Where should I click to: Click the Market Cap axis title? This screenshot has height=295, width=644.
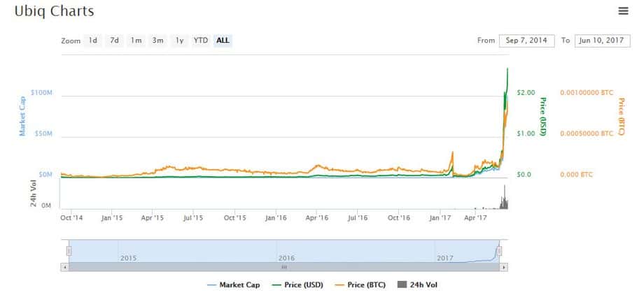pos(22,116)
